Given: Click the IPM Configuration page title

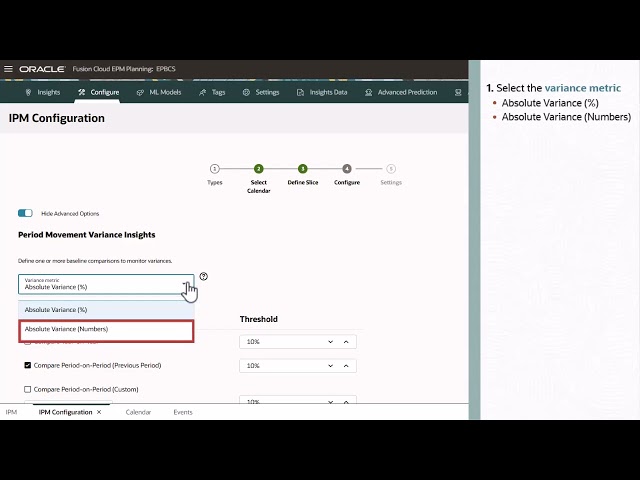Looking at the screenshot, I should tap(57, 118).
